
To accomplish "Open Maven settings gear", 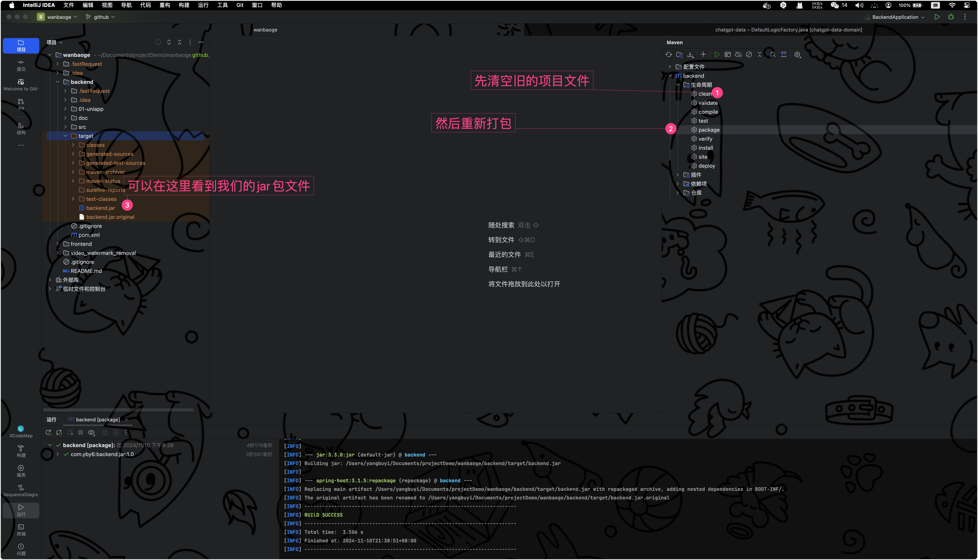I will 797,55.
